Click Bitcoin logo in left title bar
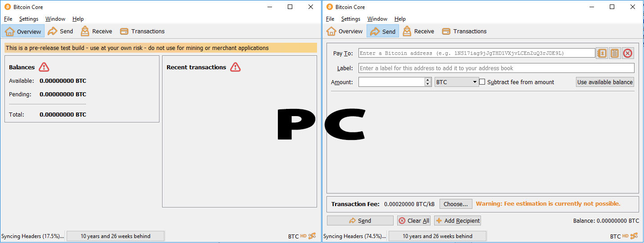 [7, 7]
